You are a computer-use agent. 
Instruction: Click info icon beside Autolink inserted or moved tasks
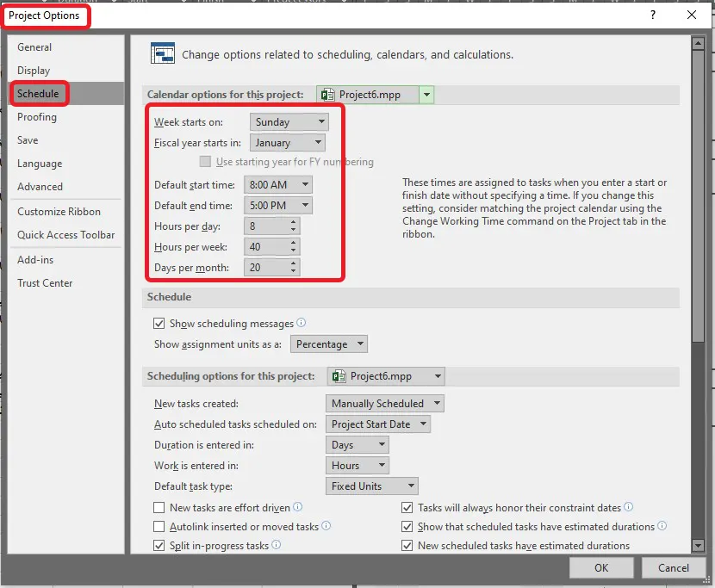[x=326, y=526]
